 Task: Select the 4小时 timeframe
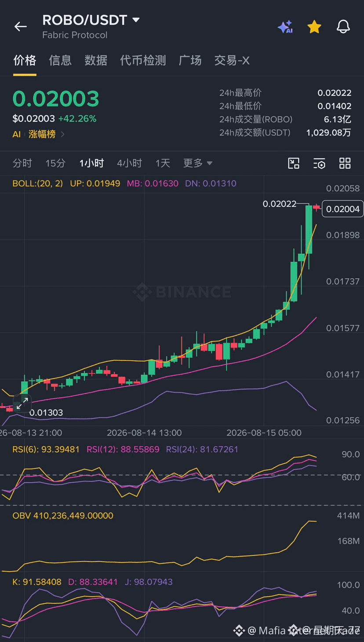click(130, 163)
